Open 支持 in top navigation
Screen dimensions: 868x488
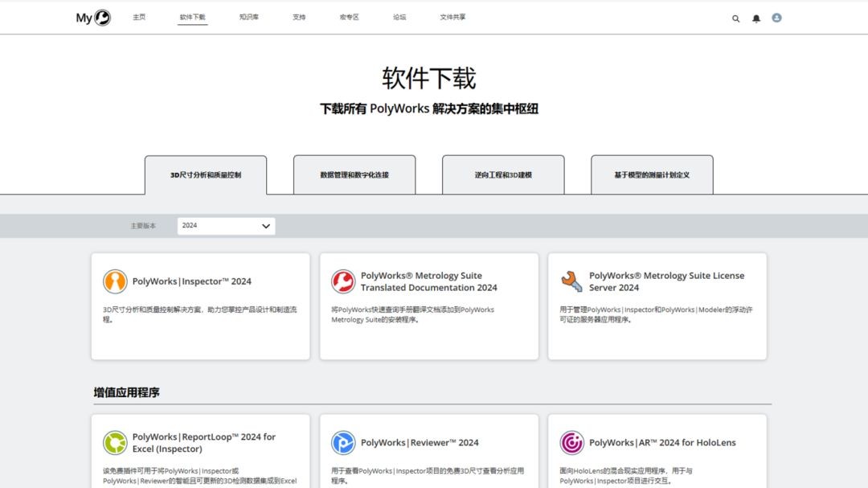coord(299,17)
